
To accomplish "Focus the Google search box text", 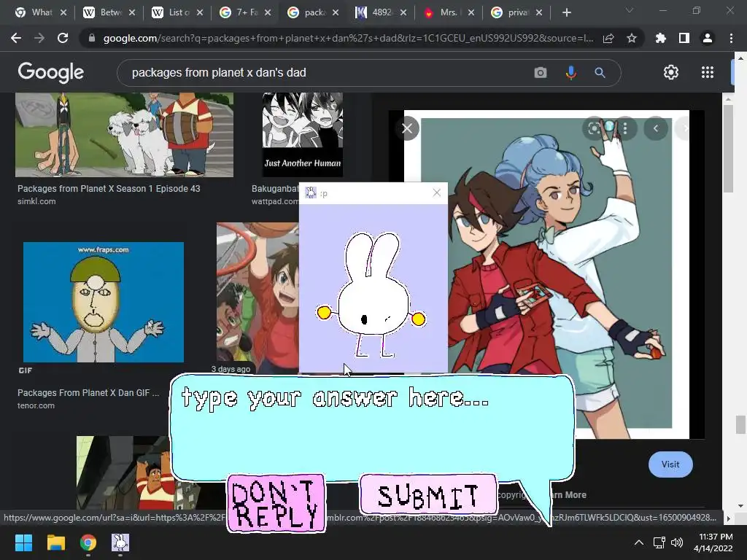I will click(219, 72).
